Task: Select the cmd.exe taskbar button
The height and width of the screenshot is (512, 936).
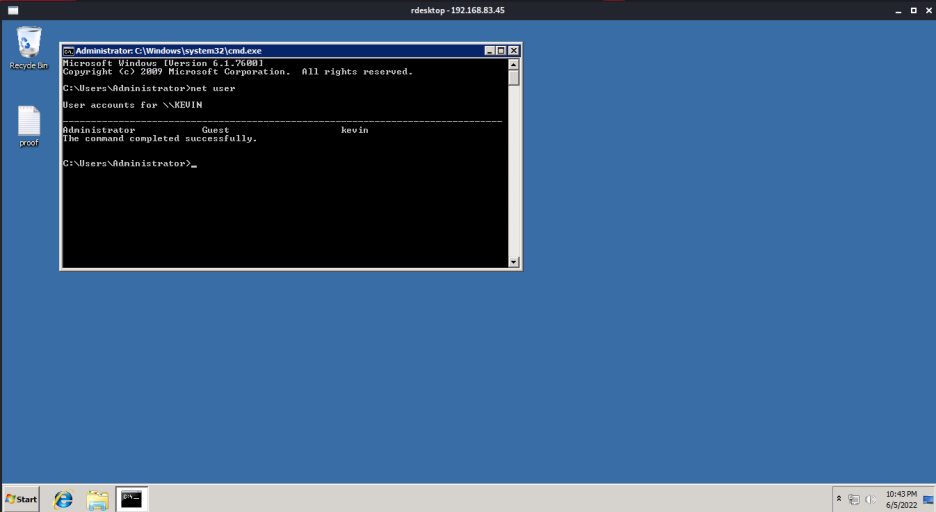Action: [131, 499]
